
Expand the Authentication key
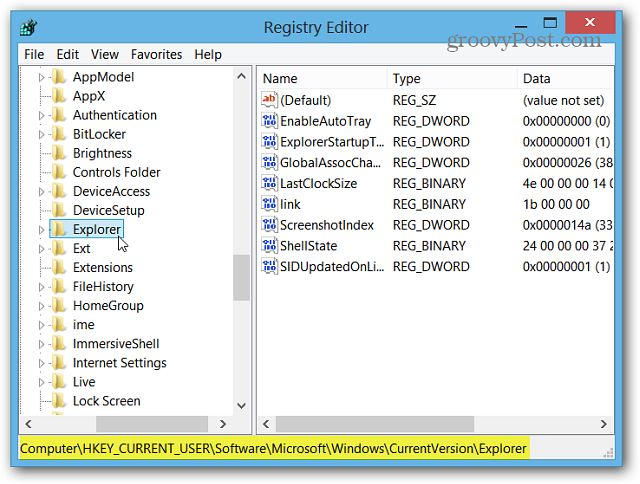(41, 115)
